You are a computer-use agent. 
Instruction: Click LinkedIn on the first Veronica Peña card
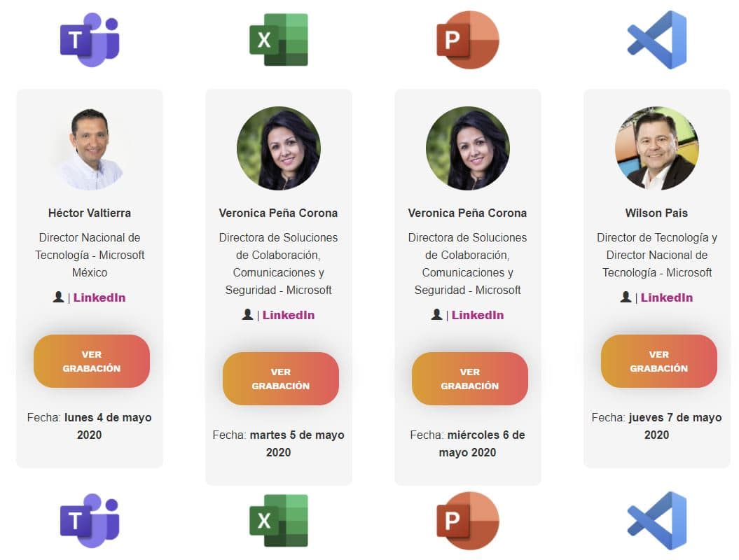click(x=288, y=314)
